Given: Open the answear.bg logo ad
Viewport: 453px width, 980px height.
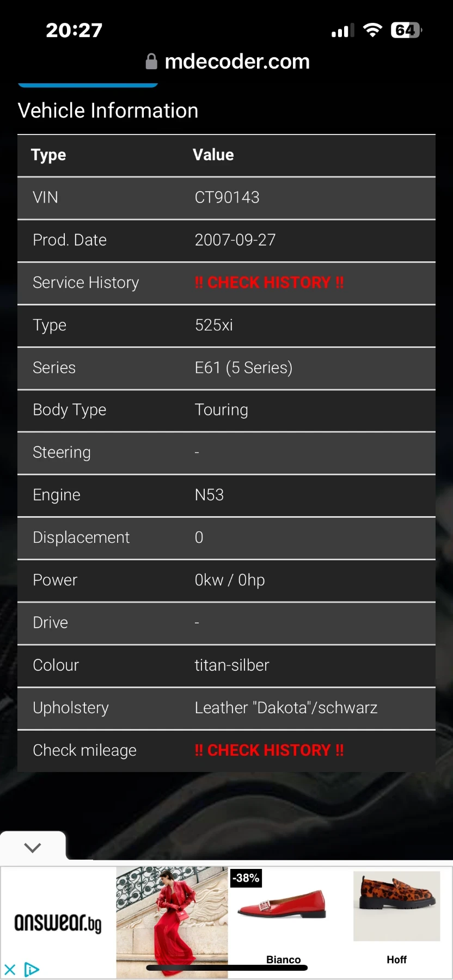Looking at the screenshot, I should pyautogui.click(x=58, y=923).
